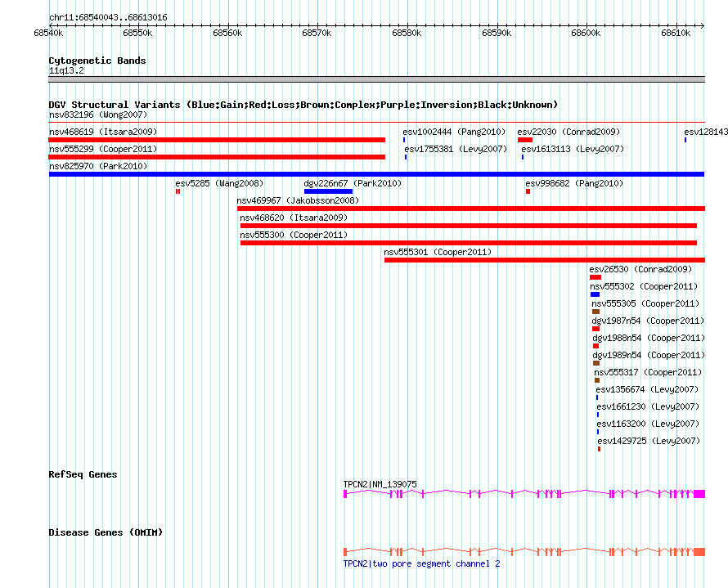Click the Cytogenetic Bands track heading
Viewport: 728px width, 588px height.
pos(97,61)
